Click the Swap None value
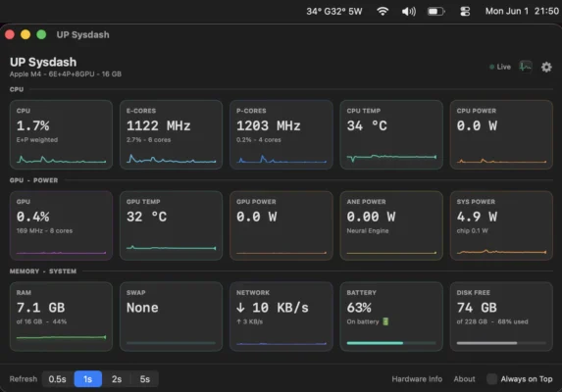The height and width of the screenshot is (392, 562). [142, 308]
